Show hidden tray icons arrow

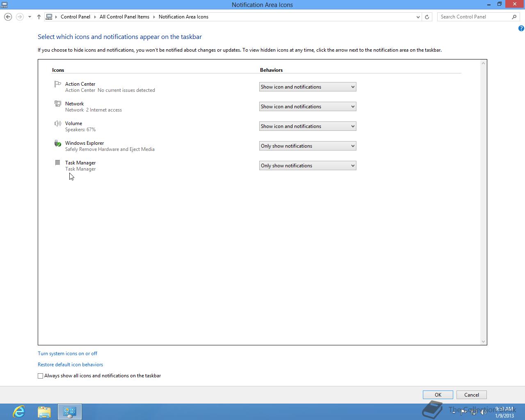click(x=454, y=412)
